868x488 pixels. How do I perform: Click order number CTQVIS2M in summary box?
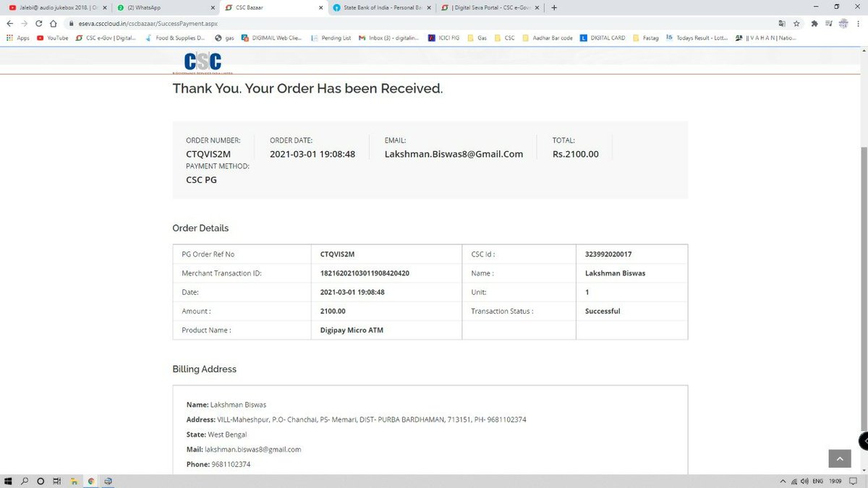pyautogui.click(x=208, y=154)
